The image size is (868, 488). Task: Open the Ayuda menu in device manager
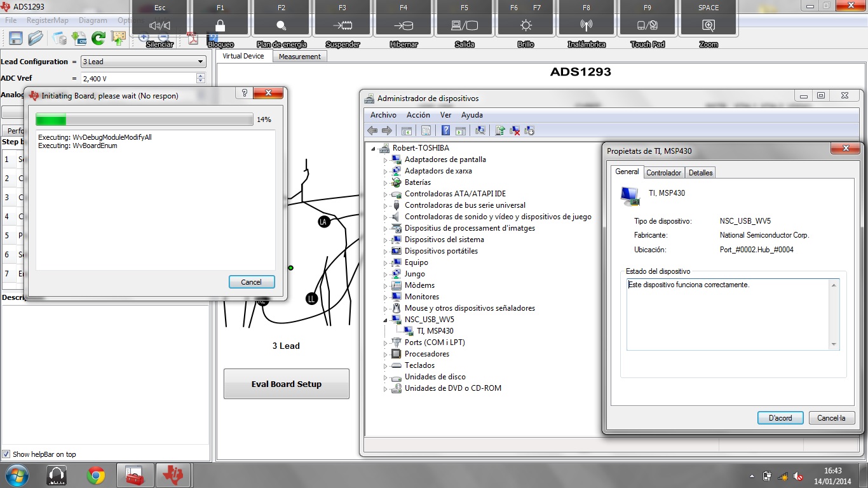coord(471,115)
